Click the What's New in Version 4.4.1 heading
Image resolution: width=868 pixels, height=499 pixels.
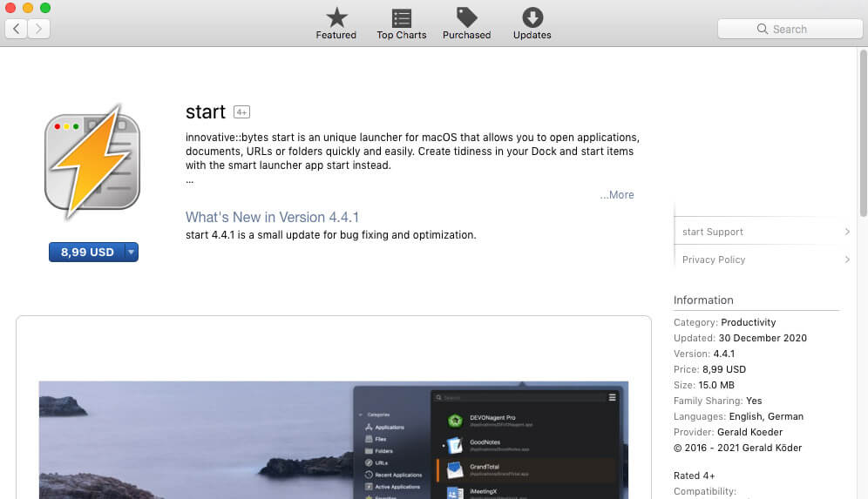click(272, 217)
